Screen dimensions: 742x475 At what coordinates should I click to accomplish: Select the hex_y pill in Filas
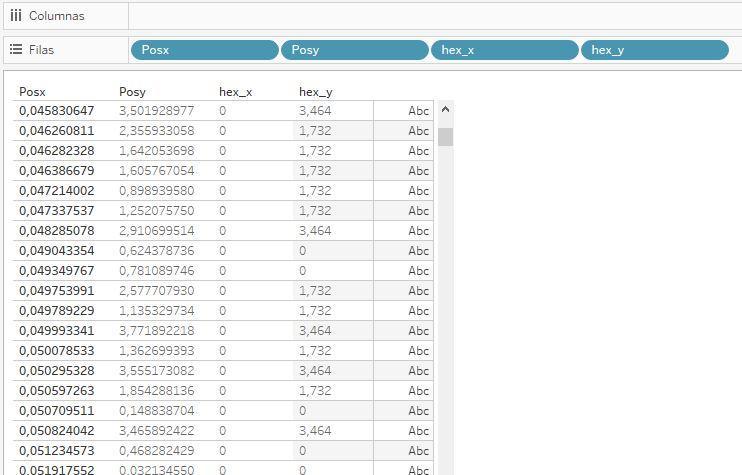coord(654,50)
